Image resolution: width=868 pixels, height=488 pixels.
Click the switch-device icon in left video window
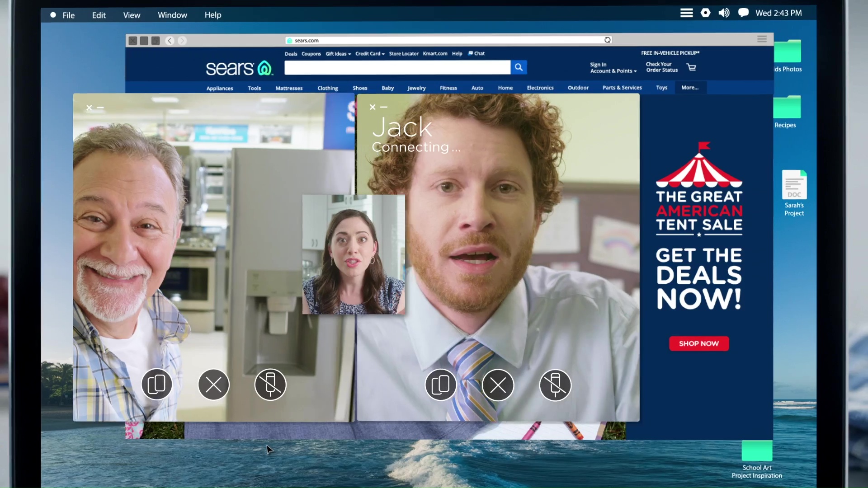[156, 385]
